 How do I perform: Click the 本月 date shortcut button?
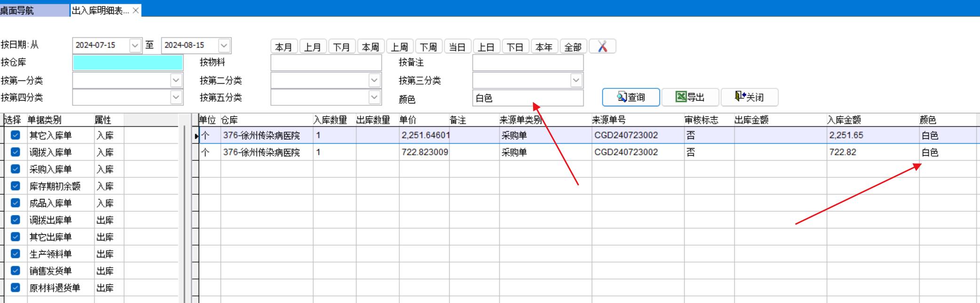click(x=284, y=47)
